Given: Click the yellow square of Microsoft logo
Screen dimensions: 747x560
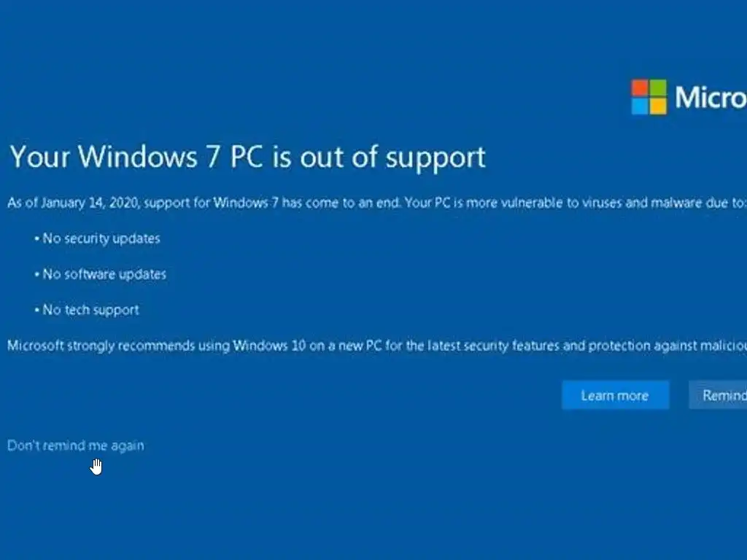Looking at the screenshot, I should pyautogui.click(x=658, y=106).
